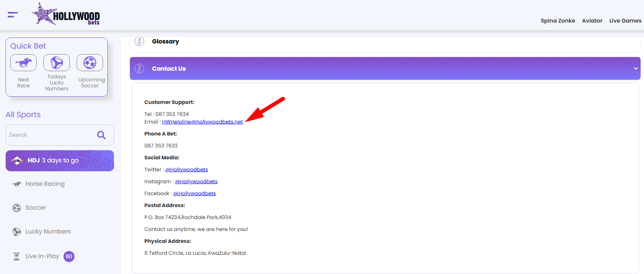Click the sports Search input field
This screenshot has height=274, width=644.
[49, 135]
